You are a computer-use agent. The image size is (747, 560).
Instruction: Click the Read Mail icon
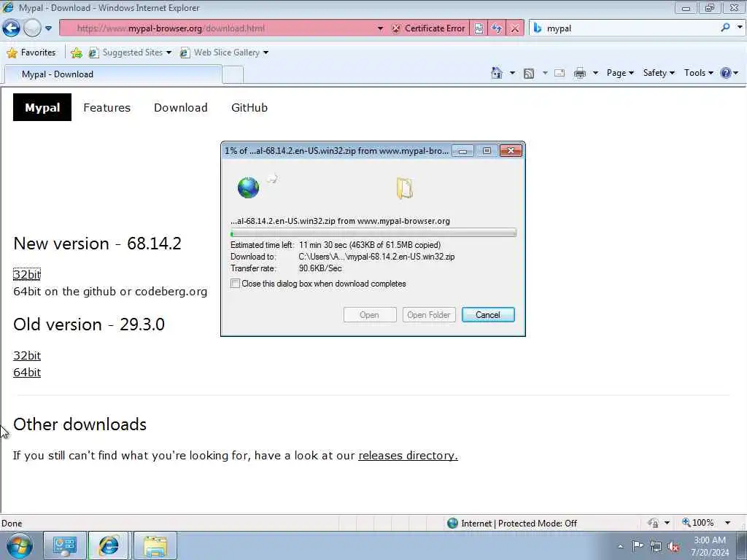[x=560, y=73]
